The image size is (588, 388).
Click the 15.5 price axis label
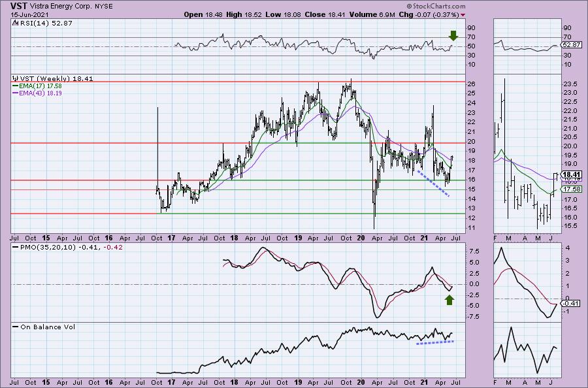click(x=570, y=226)
